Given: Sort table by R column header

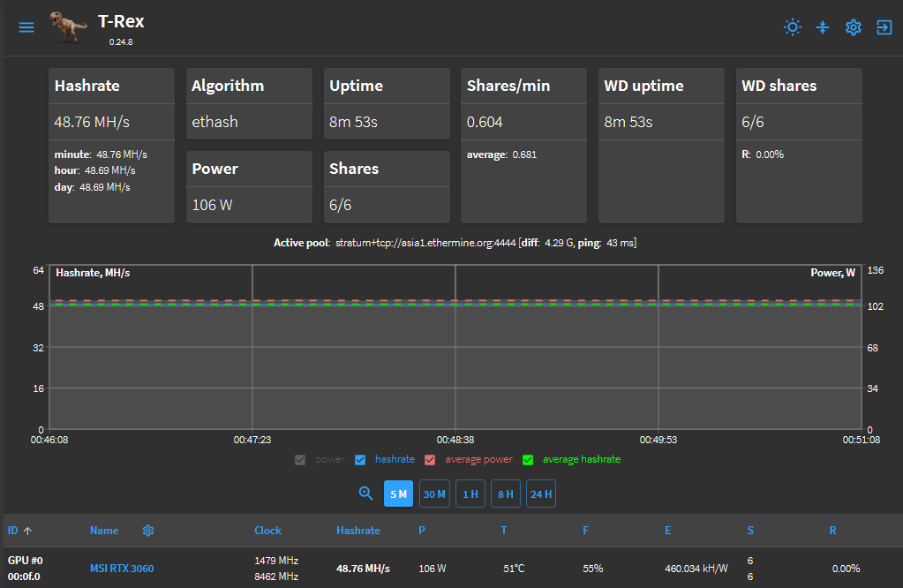Looking at the screenshot, I should click(x=832, y=531).
